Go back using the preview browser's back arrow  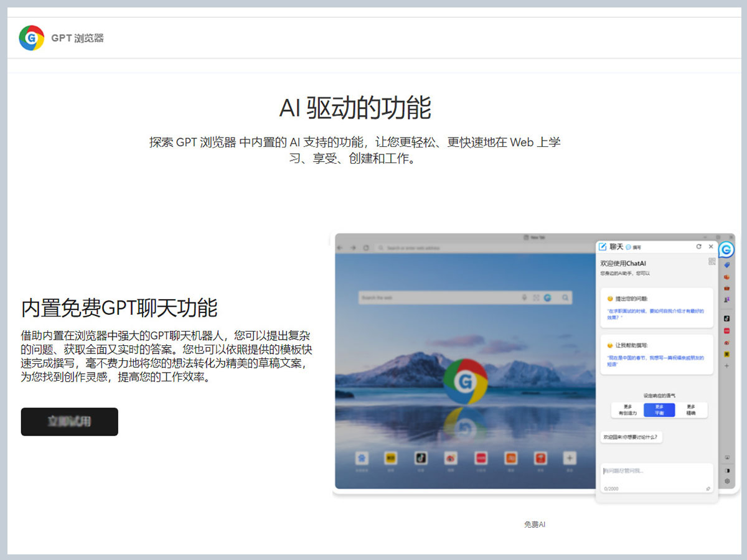point(340,248)
